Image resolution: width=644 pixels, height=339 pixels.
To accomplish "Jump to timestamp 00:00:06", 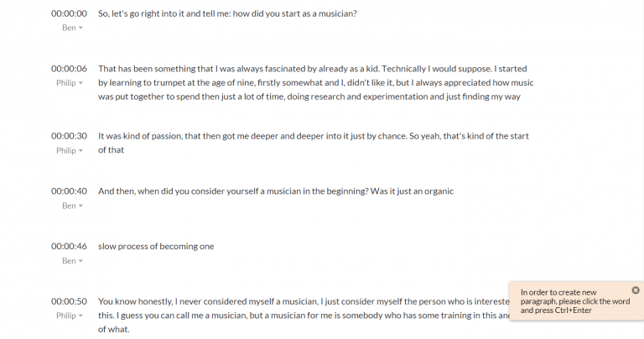I will pos(69,69).
